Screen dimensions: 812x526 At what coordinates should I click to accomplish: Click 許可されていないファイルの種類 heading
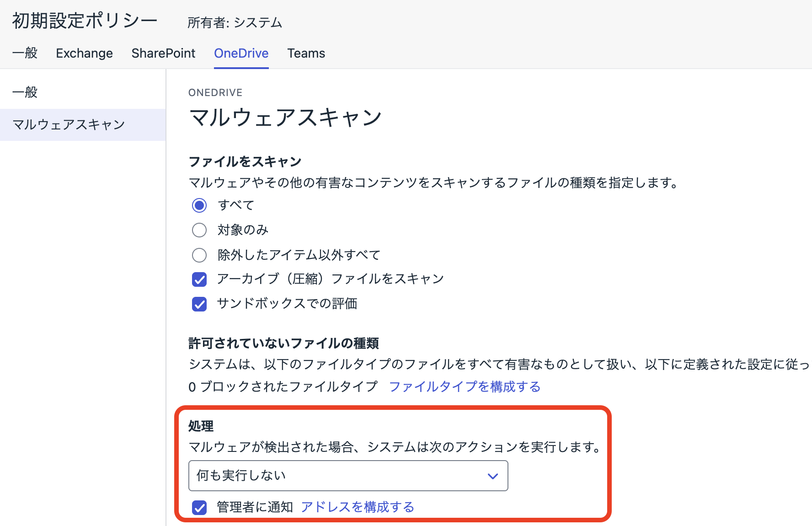(283, 343)
